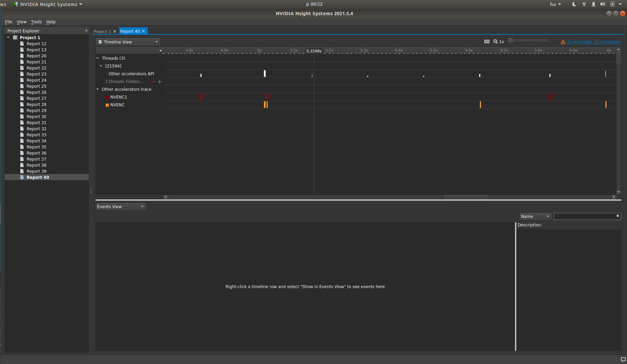
Task: Click the 5.1548s time cursor label
Action: coord(314,51)
